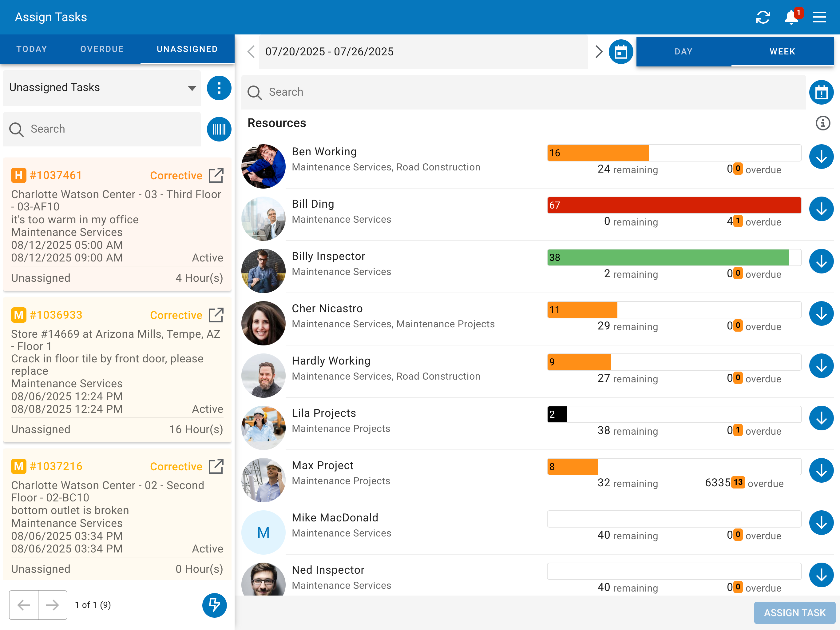Image resolution: width=840 pixels, height=630 pixels.
Task: Click the calendar today icon beside the resource search
Action: 821,92
